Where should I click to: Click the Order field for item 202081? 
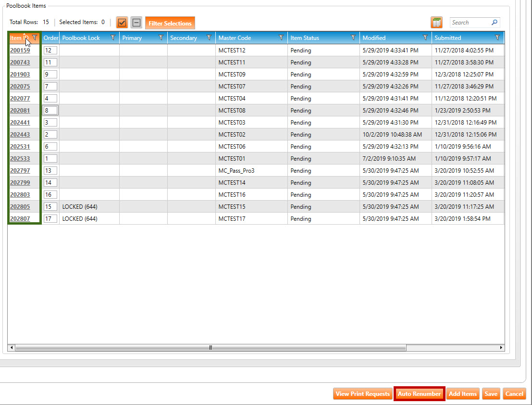click(50, 110)
